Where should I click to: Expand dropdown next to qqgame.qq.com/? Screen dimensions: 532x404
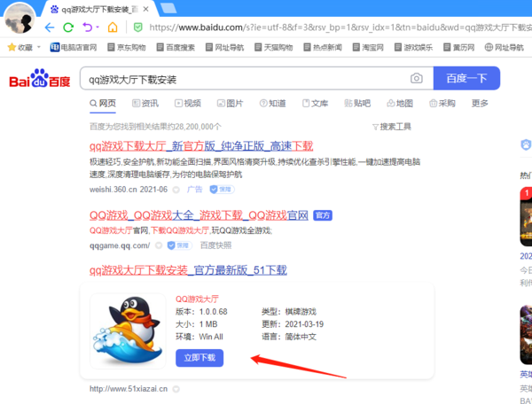pos(159,245)
